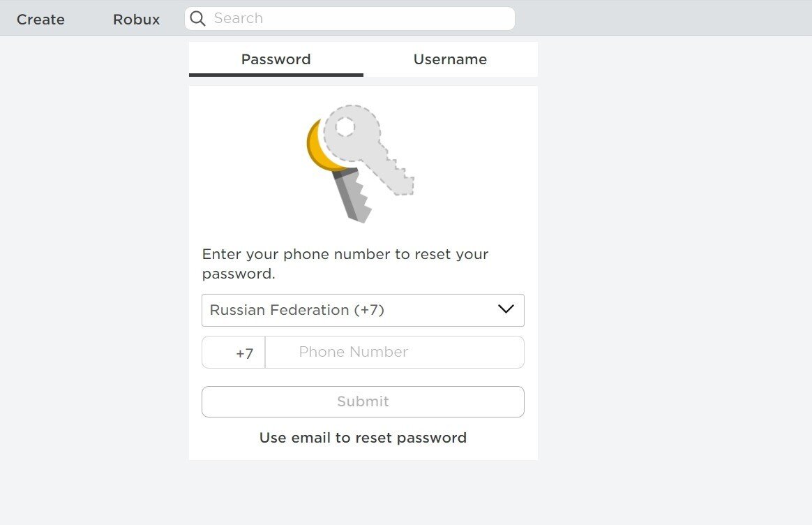Image resolution: width=812 pixels, height=525 pixels.
Task: Open the Create menu item
Action: 40,20
